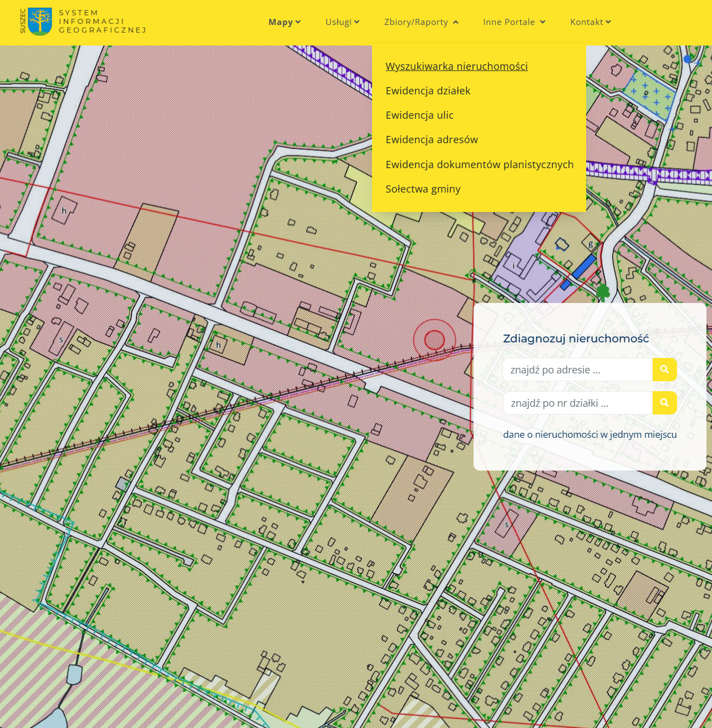Select Ewidencja działek menu entry

pyautogui.click(x=428, y=91)
